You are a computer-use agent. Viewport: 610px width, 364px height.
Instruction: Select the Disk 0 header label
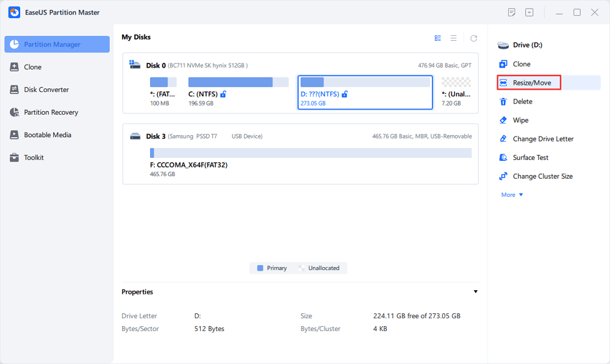click(x=156, y=65)
